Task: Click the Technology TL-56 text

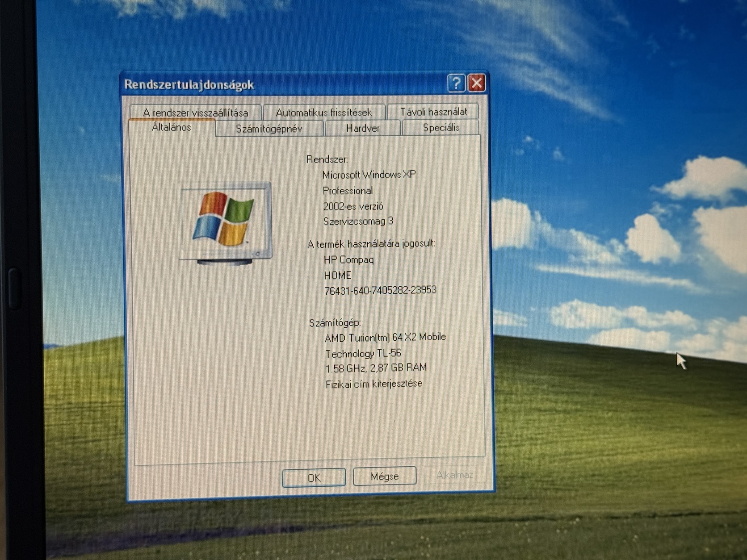Action: click(363, 354)
